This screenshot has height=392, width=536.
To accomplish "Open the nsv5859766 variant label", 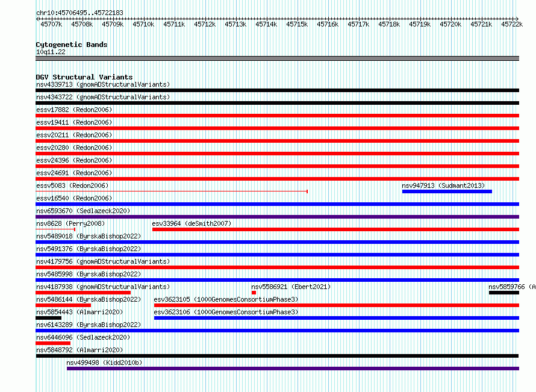I will point(512,287).
